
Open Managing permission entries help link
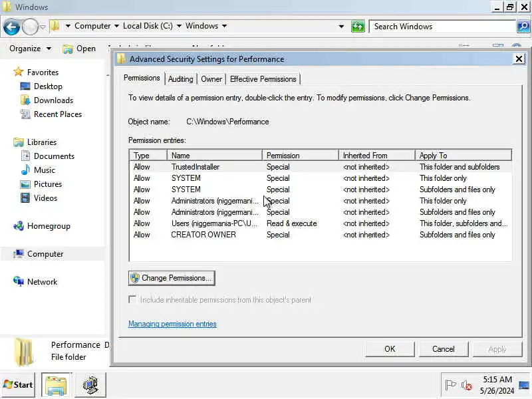click(172, 324)
